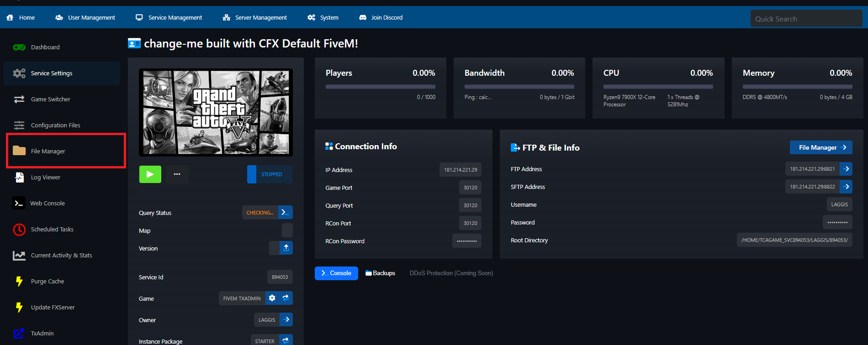This screenshot has width=868, height=345.
Task: Open the three-dots more actions button
Action: 177,174
